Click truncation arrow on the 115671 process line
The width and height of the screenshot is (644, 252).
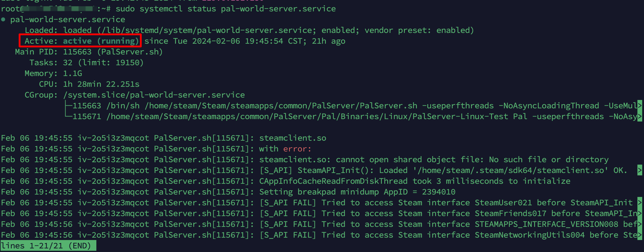(640, 116)
